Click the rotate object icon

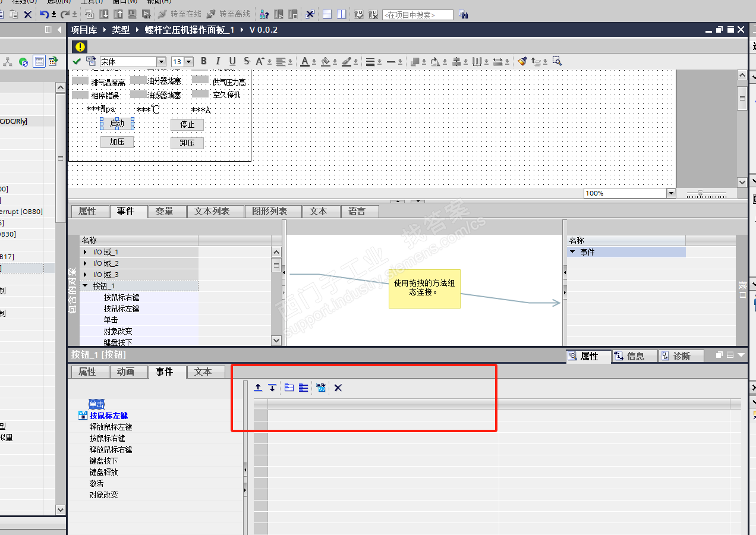pyautogui.click(x=436, y=61)
